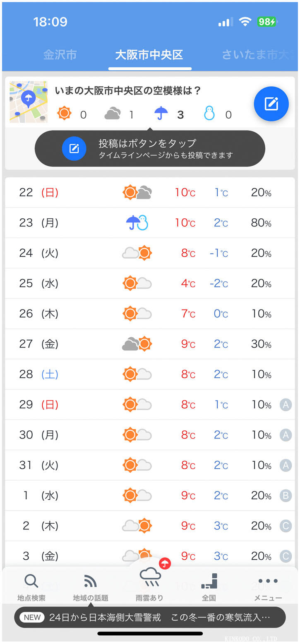Open the メニュー more menu
This screenshot has width=300, height=644.
tap(268, 587)
